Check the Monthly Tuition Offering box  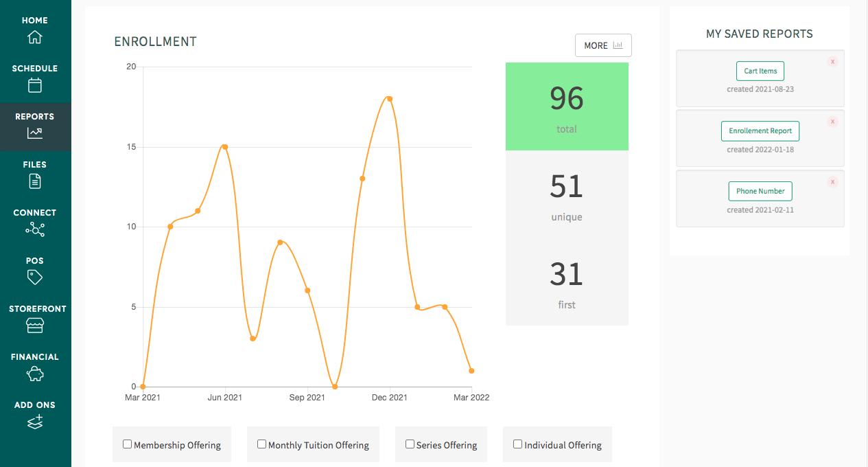tap(261, 444)
